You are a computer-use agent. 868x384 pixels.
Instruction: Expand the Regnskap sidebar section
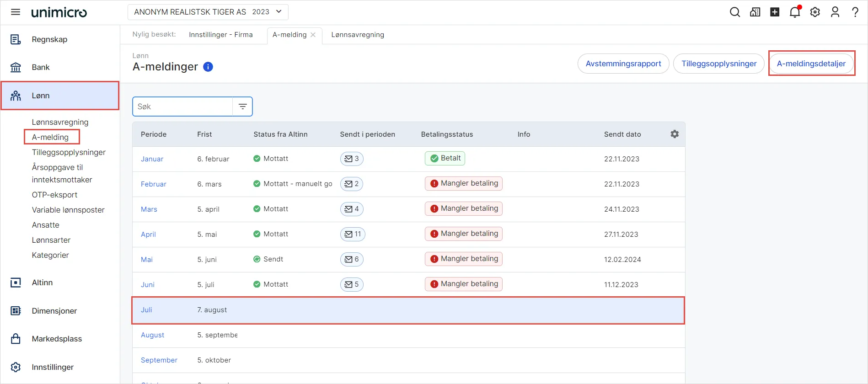[60, 39]
